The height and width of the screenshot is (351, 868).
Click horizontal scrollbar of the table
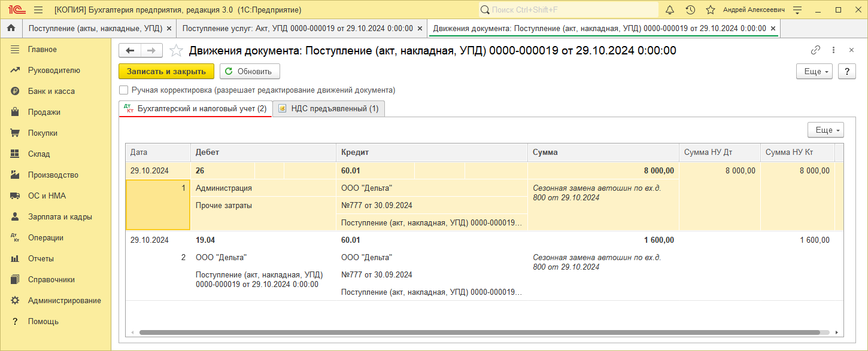479,332
